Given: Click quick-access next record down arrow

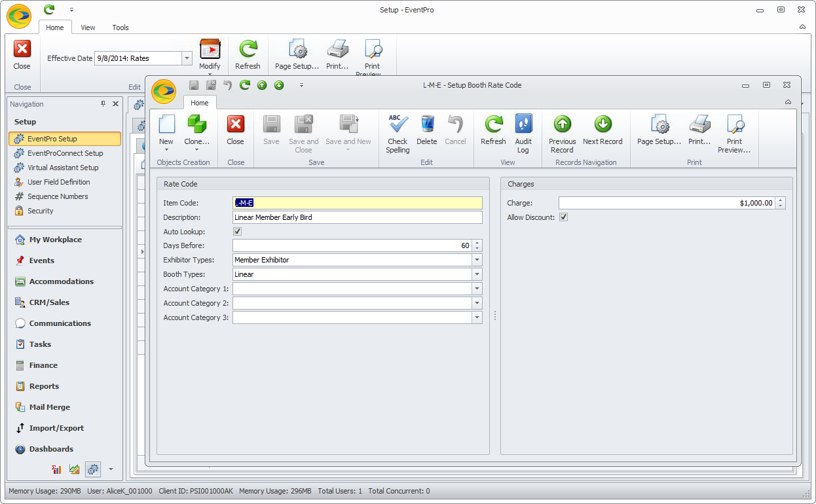Looking at the screenshot, I should [279, 85].
